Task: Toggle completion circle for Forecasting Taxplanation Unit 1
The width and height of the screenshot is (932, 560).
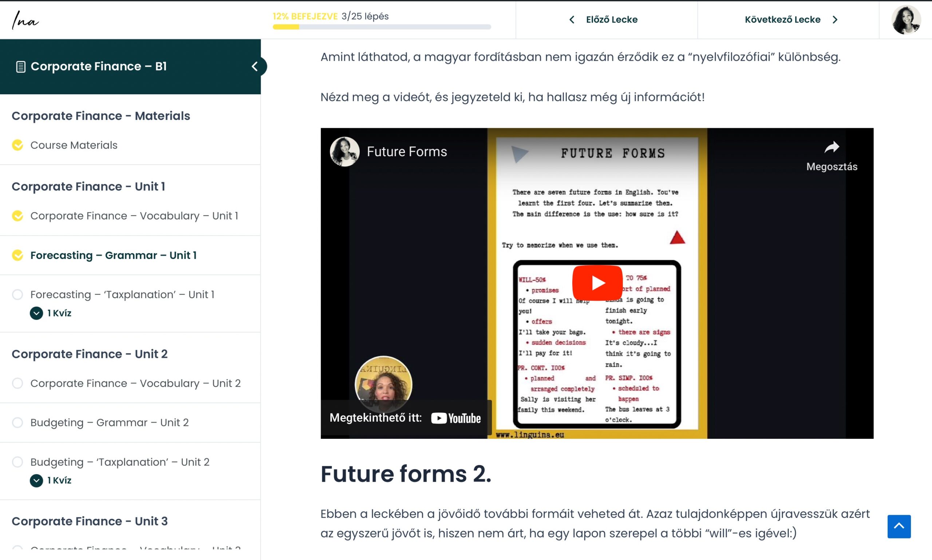Action: pyautogui.click(x=17, y=294)
